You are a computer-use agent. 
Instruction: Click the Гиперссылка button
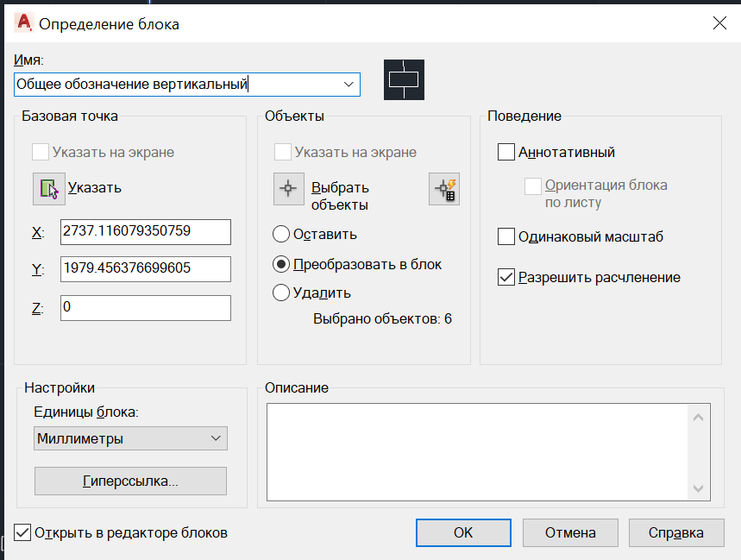(130, 481)
